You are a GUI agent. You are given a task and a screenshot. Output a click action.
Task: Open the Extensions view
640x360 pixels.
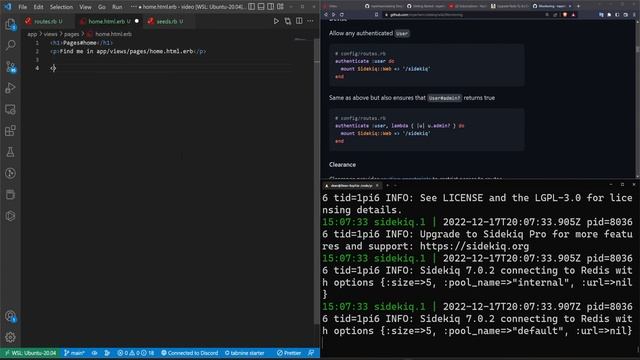click(11, 131)
